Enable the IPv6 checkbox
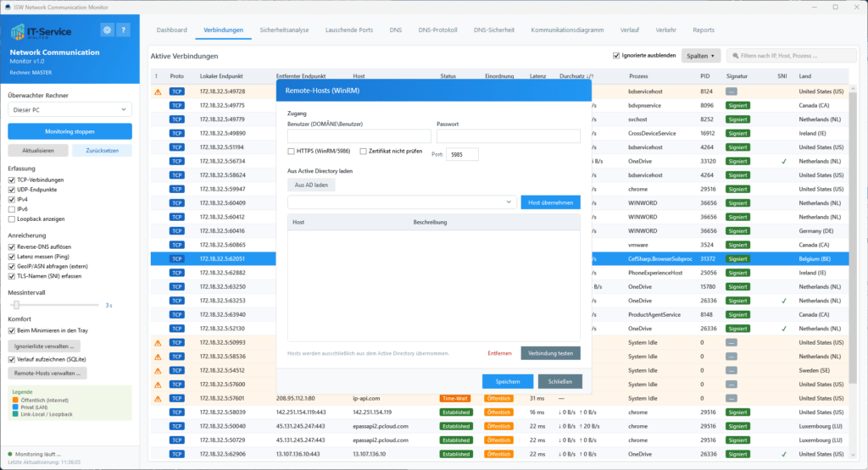 pos(12,209)
